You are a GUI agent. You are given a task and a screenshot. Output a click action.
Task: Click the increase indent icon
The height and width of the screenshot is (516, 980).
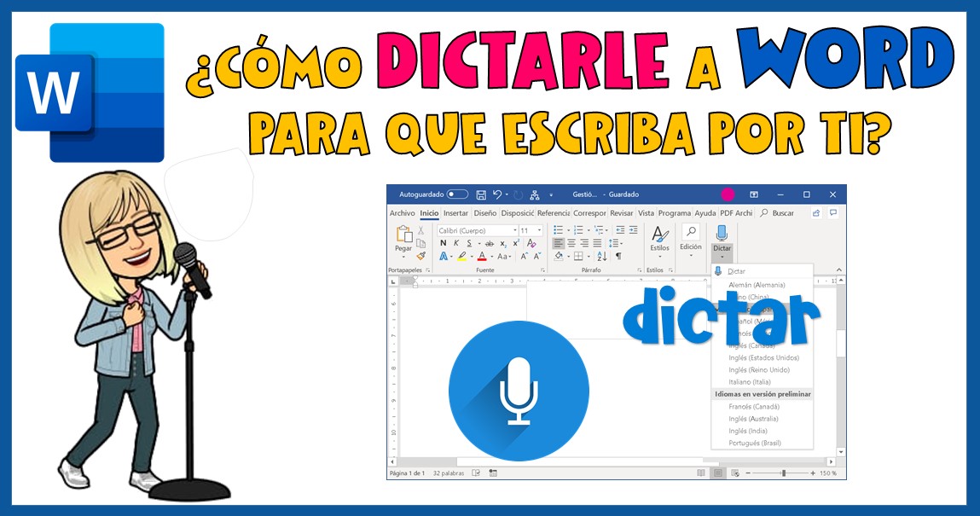tap(633, 230)
